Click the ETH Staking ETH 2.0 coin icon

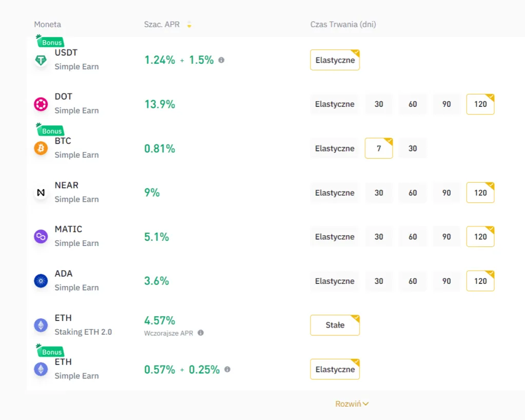[x=41, y=325]
